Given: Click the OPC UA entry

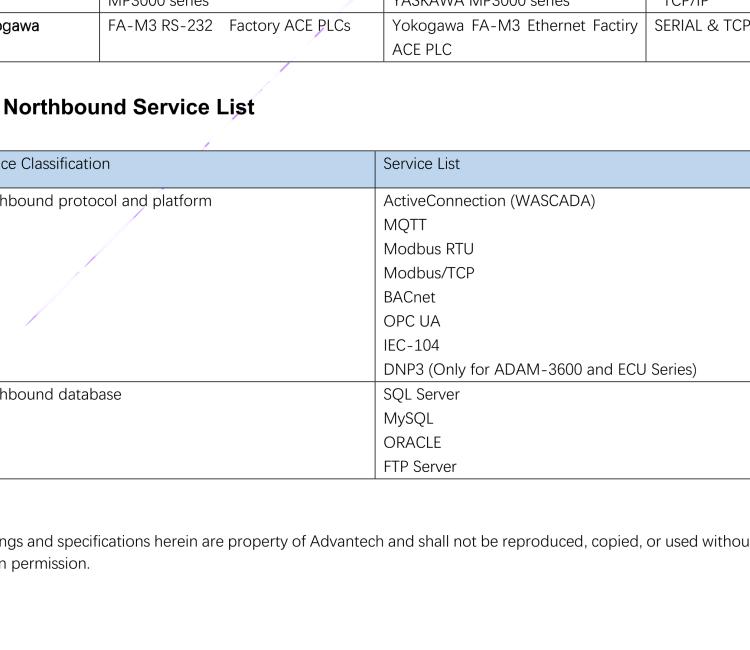Looking at the screenshot, I should point(412,321).
